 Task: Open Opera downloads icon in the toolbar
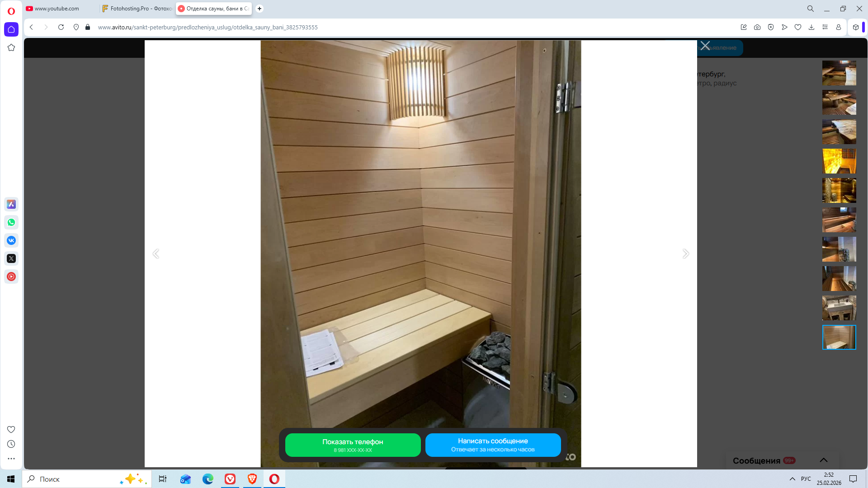811,27
